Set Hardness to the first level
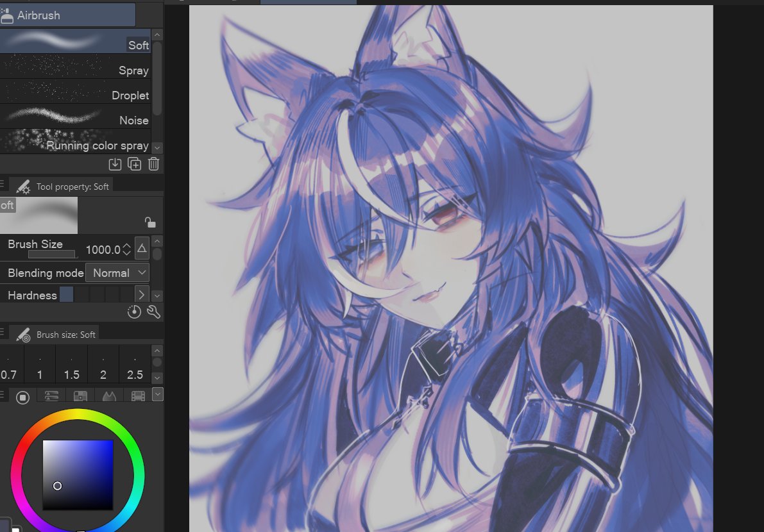This screenshot has width=764, height=532. [x=66, y=294]
